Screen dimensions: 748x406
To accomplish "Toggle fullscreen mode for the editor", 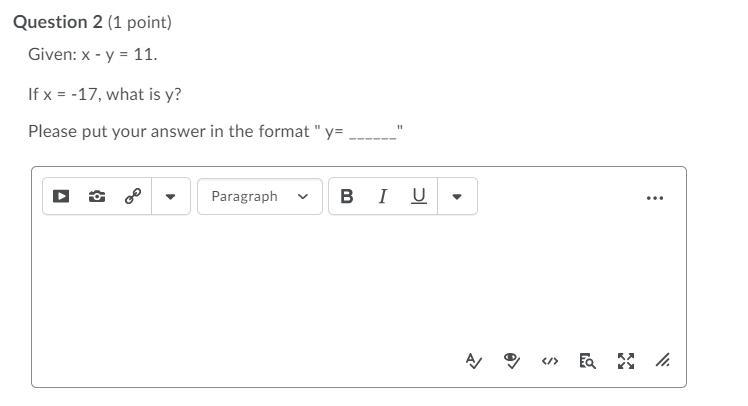I will (625, 361).
